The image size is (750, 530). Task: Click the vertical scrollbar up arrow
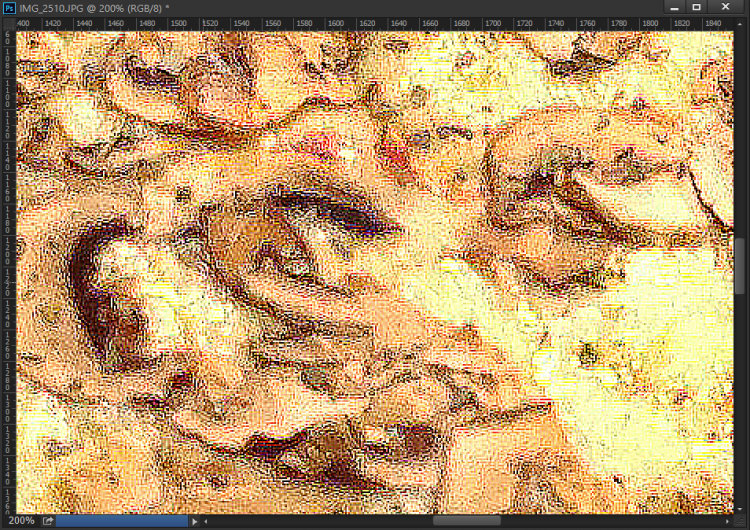740,24
